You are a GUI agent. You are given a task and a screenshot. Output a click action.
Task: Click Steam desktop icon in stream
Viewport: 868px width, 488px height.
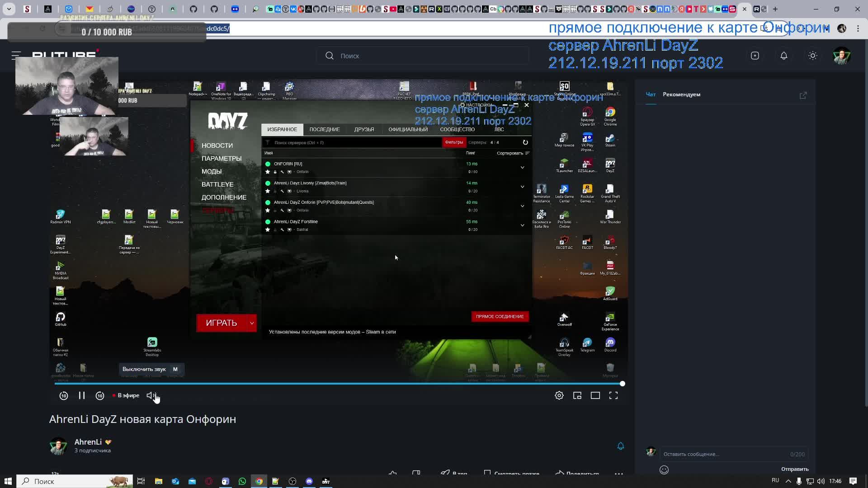(610, 140)
